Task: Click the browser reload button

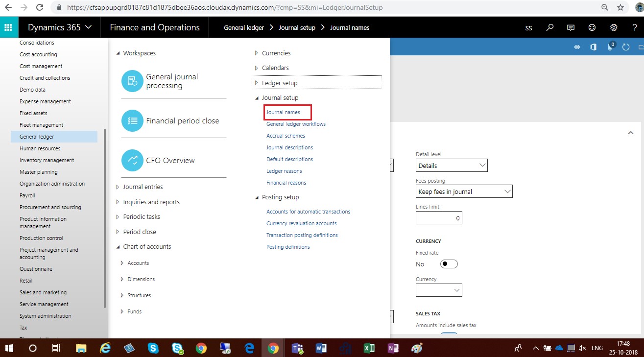Action: click(40, 7)
